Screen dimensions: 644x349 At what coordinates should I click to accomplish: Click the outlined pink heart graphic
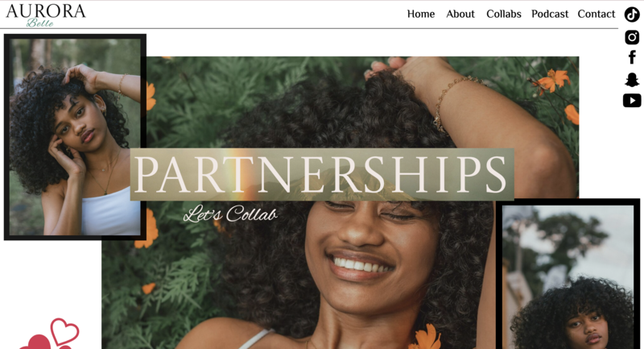tap(64, 330)
